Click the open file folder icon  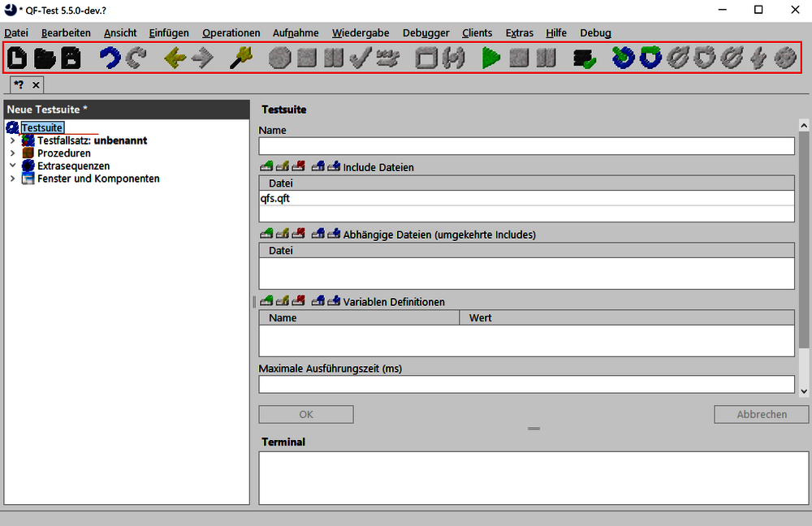click(44, 58)
